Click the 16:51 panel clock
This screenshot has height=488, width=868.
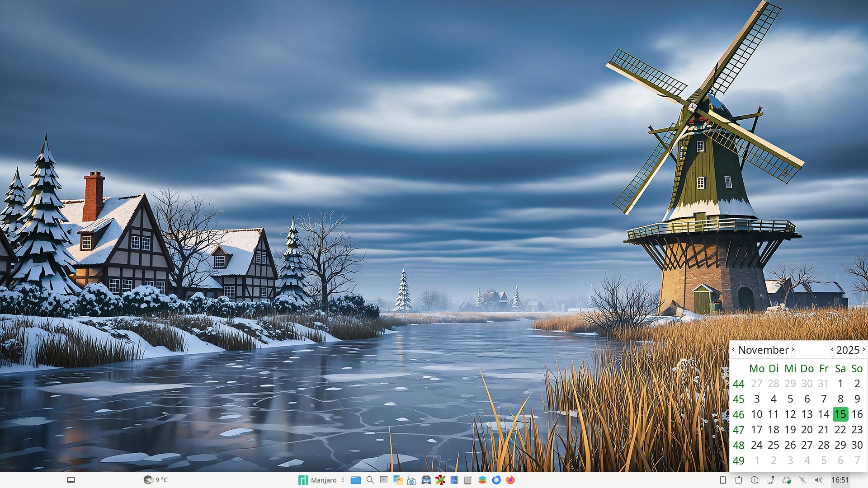click(x=840, y=480)
